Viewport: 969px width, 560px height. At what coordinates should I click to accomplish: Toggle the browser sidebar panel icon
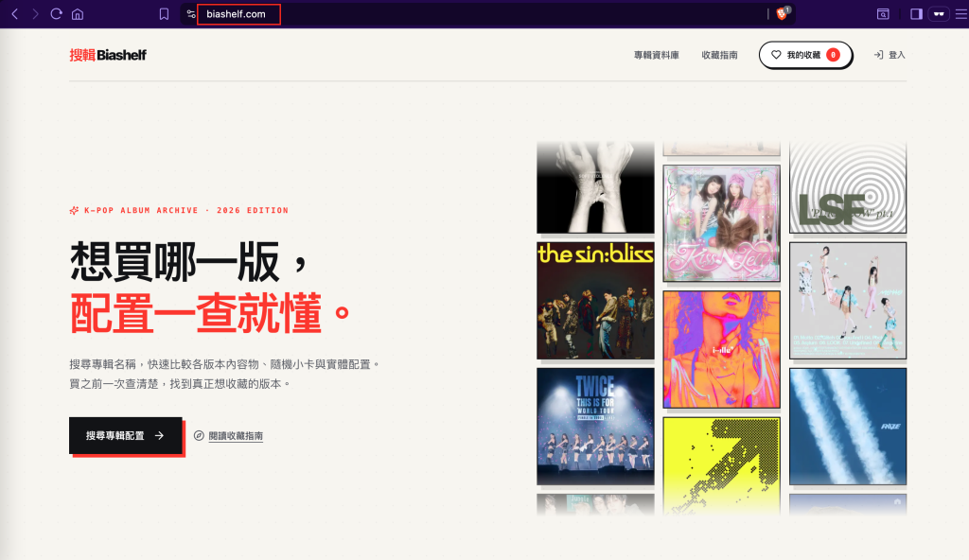coord(916,13)
